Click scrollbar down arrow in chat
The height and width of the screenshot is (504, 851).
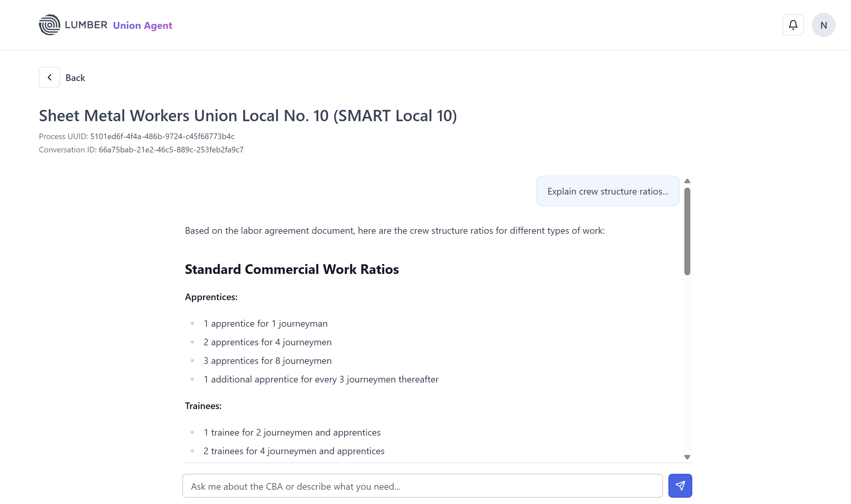point(687,457)
